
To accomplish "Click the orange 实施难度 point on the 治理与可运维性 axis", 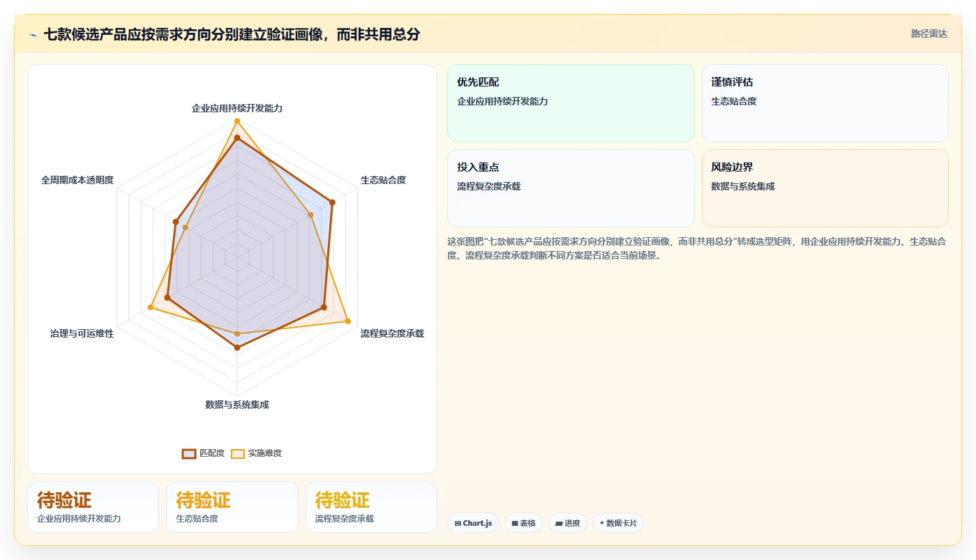I will (151, 307).
